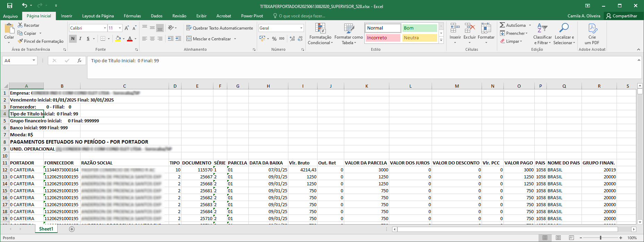Apply the green Bom cell style
Screen dimensions: 644x242
pos(420,28)
